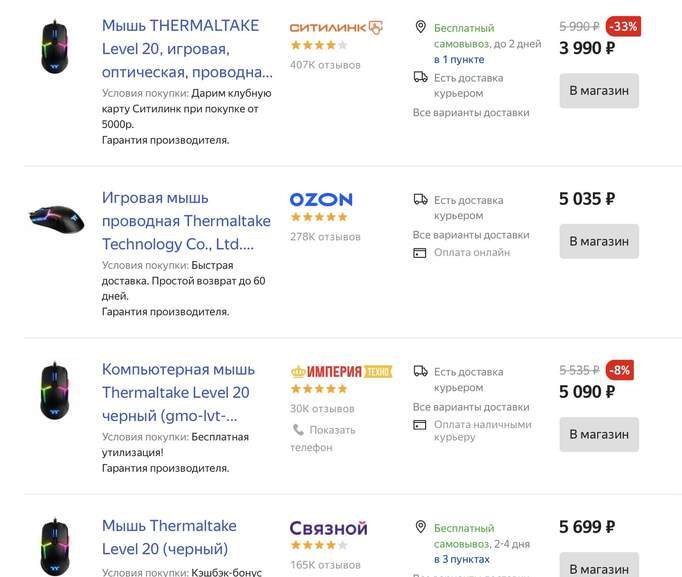Click the online payment card icon
682x577 pixels.
(421, 253)
